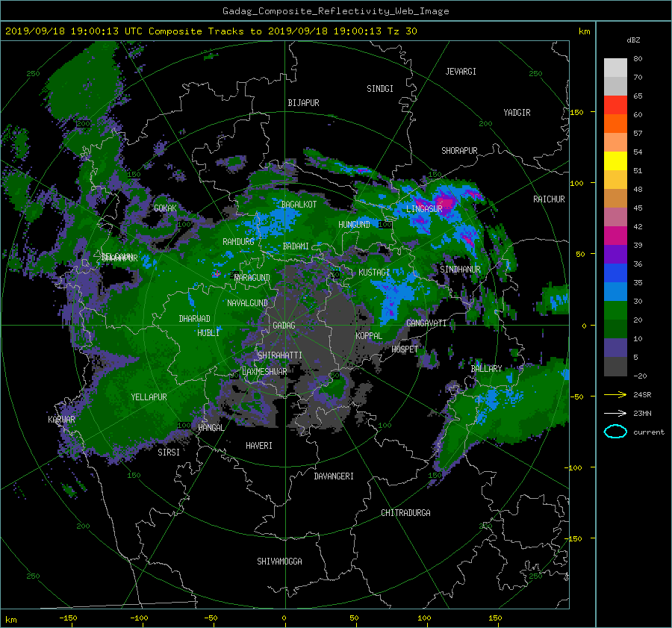Click the cyan current ellipse legend icon
Image resolution: width=672 pixels, height=628 pixels.
[615, 432]
